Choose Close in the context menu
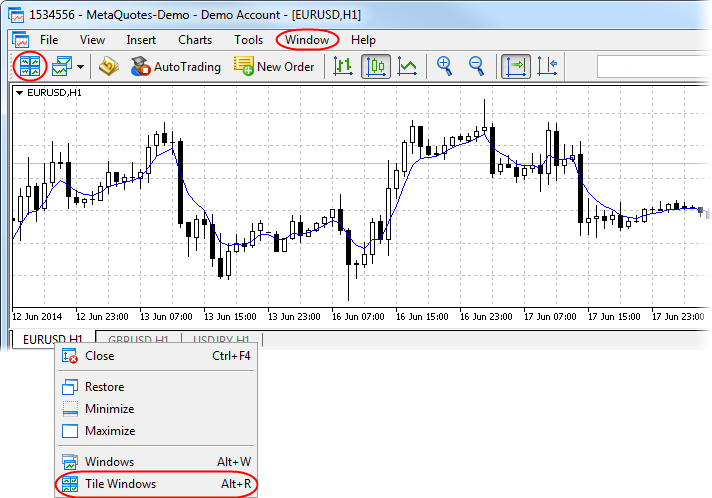The height and width of the screenshot is (498, 712). (156, 356)
